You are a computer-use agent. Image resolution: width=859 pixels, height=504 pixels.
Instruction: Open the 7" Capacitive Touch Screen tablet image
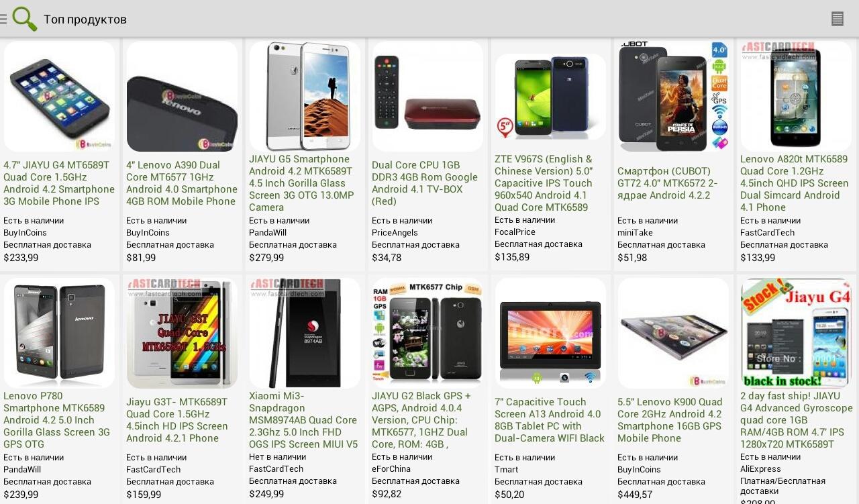(550, 334)
